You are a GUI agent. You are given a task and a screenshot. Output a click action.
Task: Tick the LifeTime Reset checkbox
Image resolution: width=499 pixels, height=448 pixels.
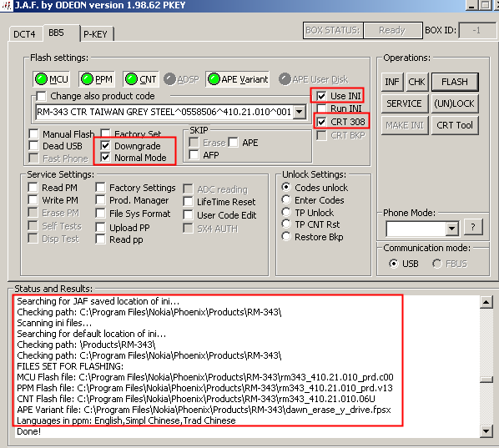pyautogui.click(x=188, y=201)
